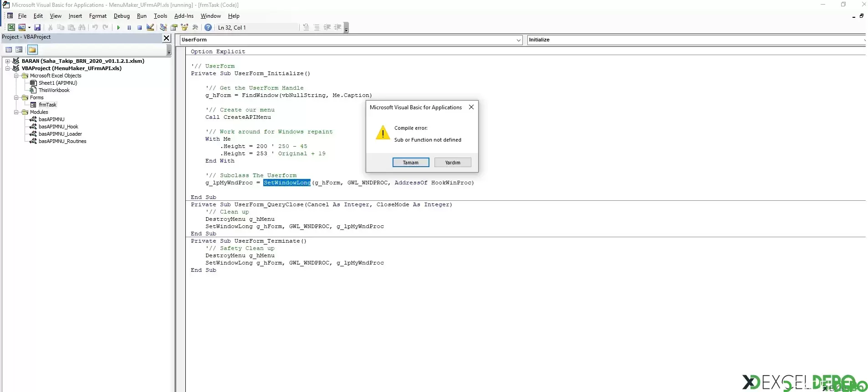Save the project with the floppy icon
868x392 pixels.
(37, 27)
